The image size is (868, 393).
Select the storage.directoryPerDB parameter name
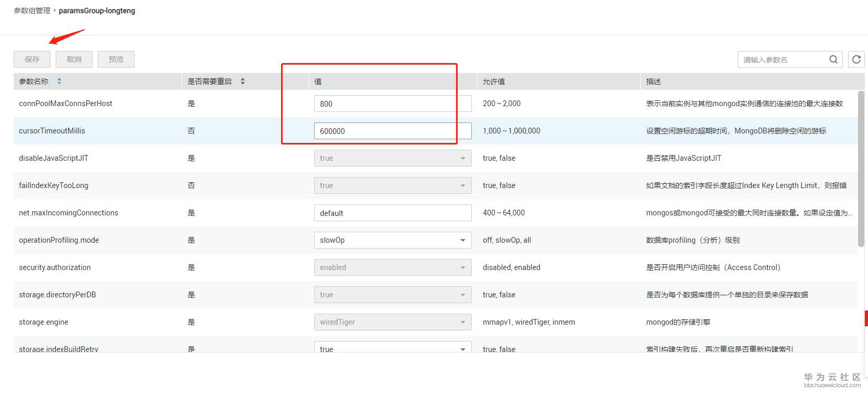pos(57,295)
